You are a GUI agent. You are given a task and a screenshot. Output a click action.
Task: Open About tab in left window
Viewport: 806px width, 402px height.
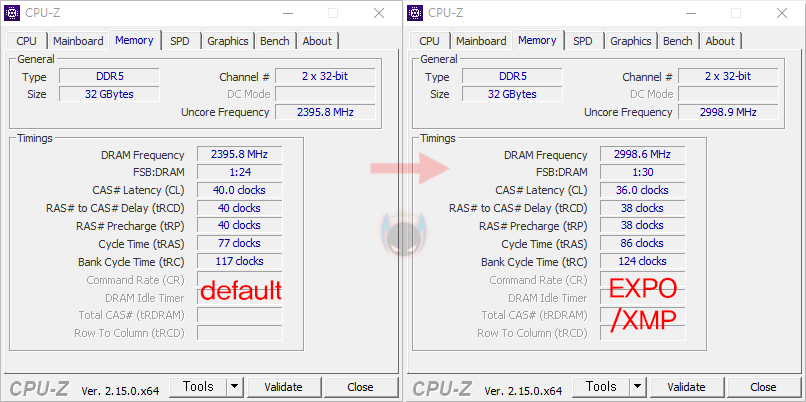coord(317,41)
